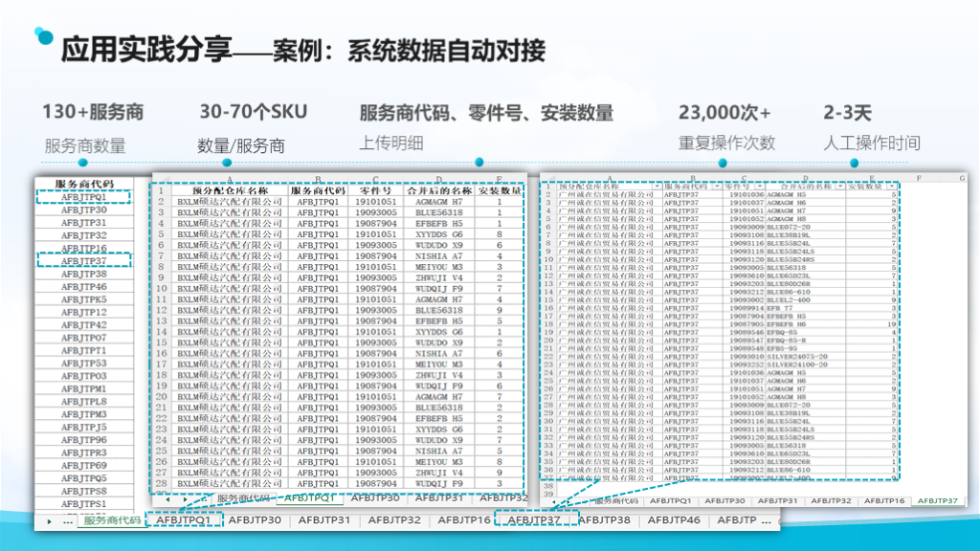Select AFBJTPM3 cell in left list
The height and width of the screenshot is (551, 980).
(x=84, y=414)
